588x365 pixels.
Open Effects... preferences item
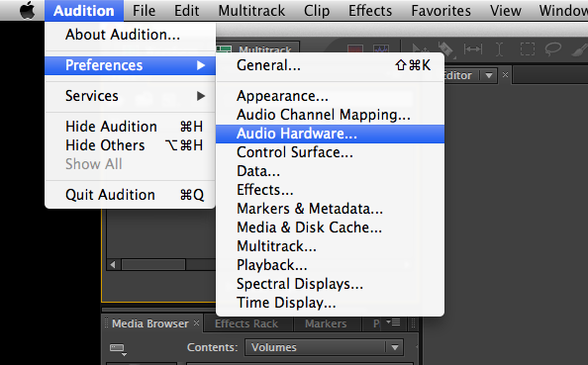[330, 190]
